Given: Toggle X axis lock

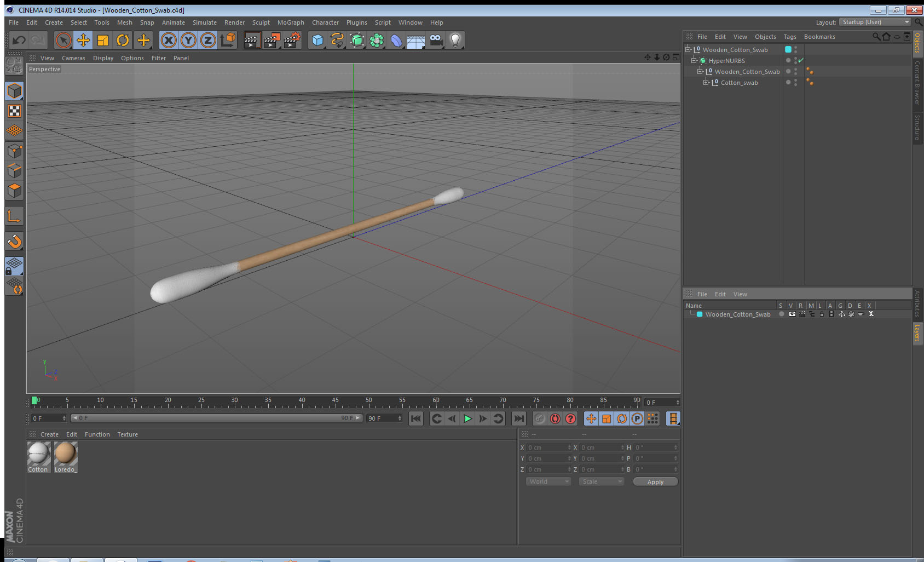Looking at the screenshot, I should [x=169, y=40].
